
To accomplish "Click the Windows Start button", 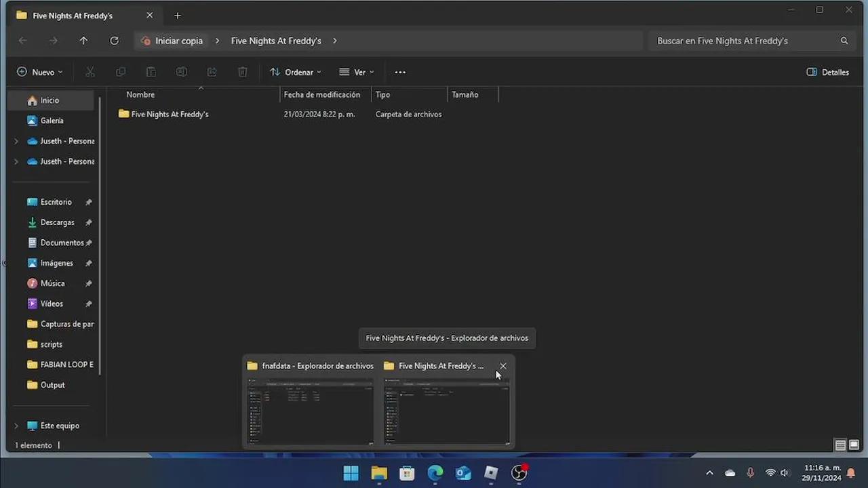I will (x=351, y=473).
